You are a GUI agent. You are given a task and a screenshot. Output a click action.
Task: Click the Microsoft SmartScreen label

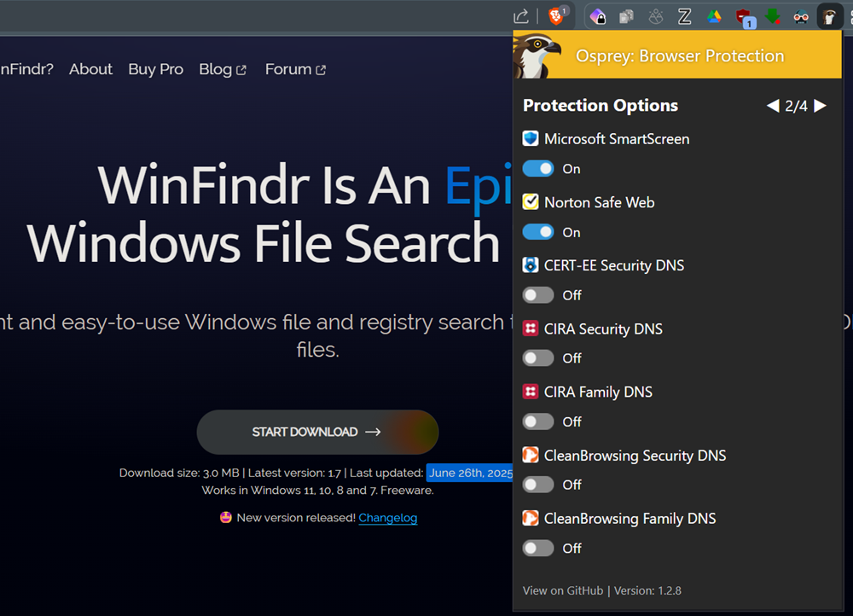pyautogui.click(x=617, y=139)
